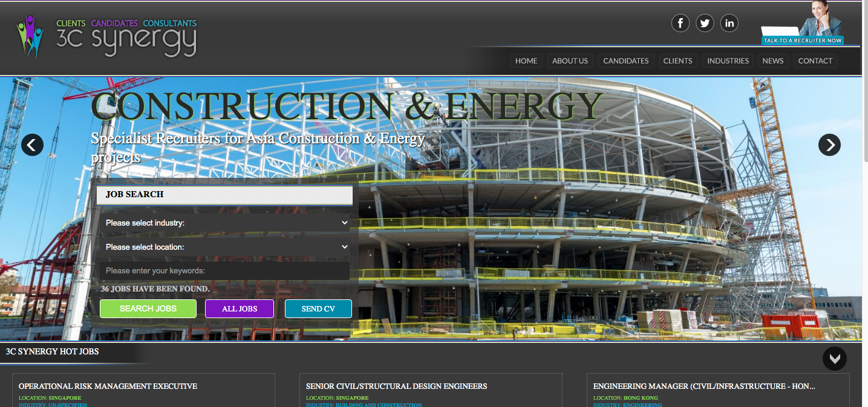The image size is (868, 407).
Task: Click the SEND CV button
Action: tap(318, 308)
